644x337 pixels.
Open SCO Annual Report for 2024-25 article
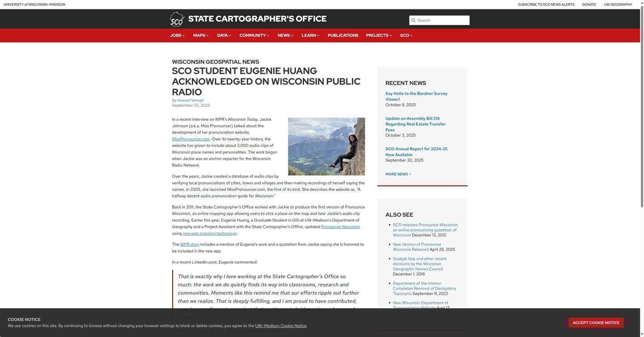(416, 152)
